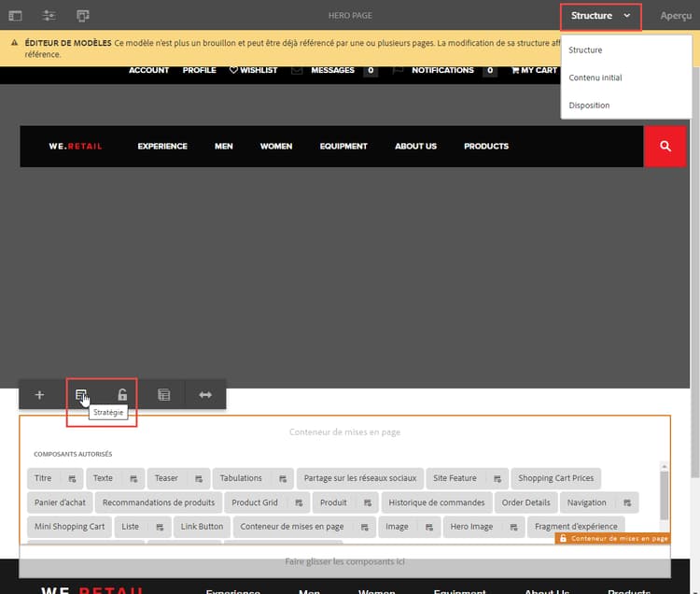Open the Stratégie policy icon

pyautogui.click(x=81, y=395)
